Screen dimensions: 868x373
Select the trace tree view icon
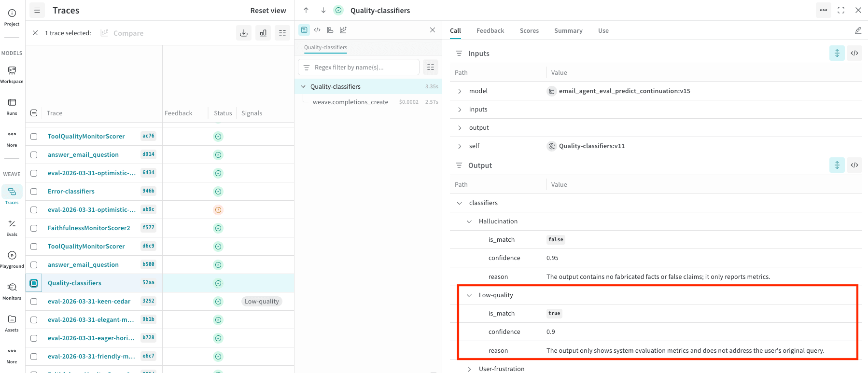304,30
